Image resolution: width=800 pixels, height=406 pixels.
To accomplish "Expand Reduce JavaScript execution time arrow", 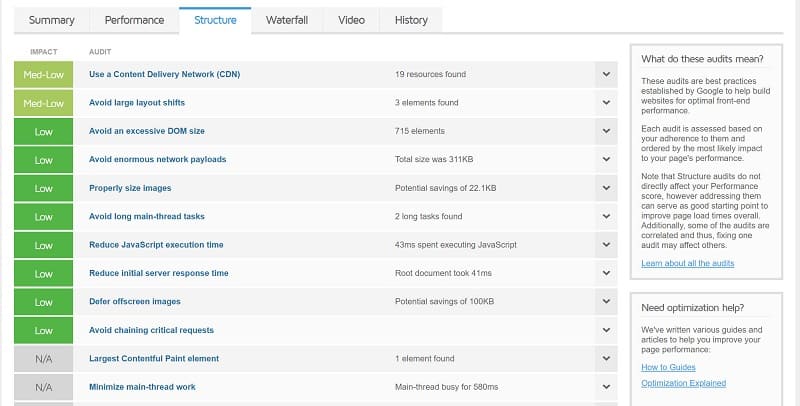I will point(605,245).
